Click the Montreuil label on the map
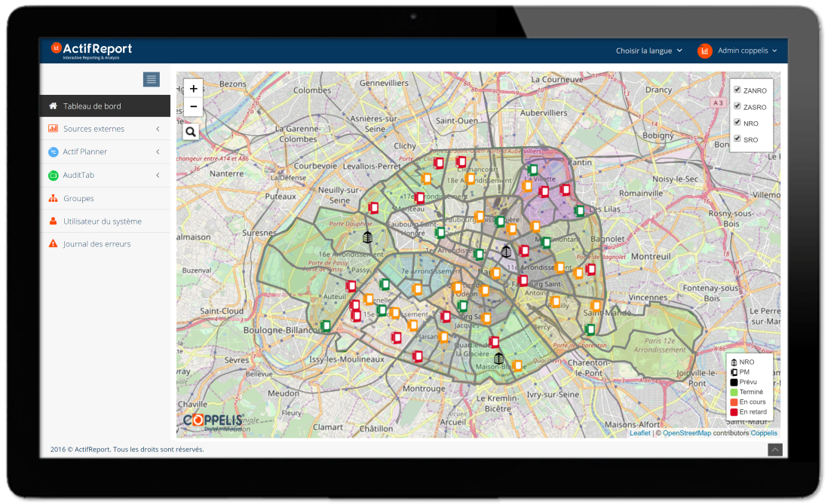 coord(651,257)
